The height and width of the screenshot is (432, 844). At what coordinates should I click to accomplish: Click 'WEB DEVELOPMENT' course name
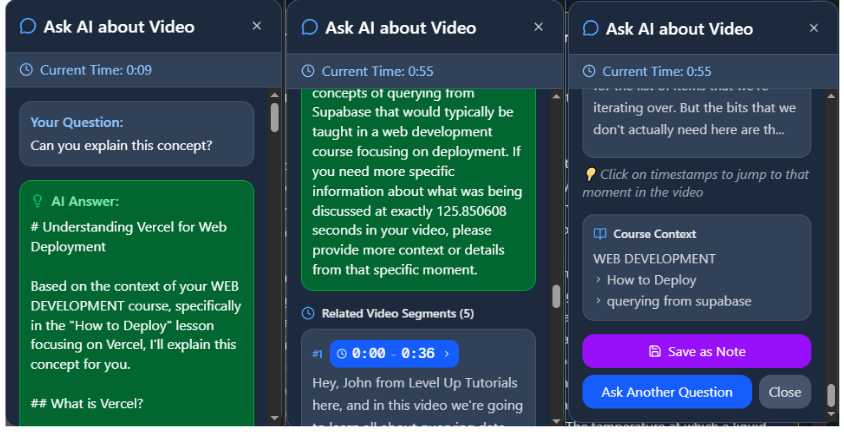[x=655, y=259]
